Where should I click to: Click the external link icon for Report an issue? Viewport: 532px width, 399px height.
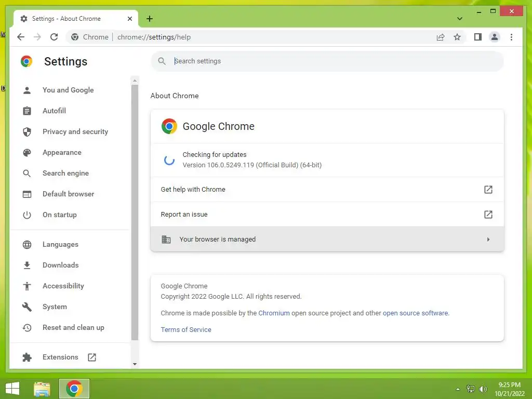(x=488, y=215)
